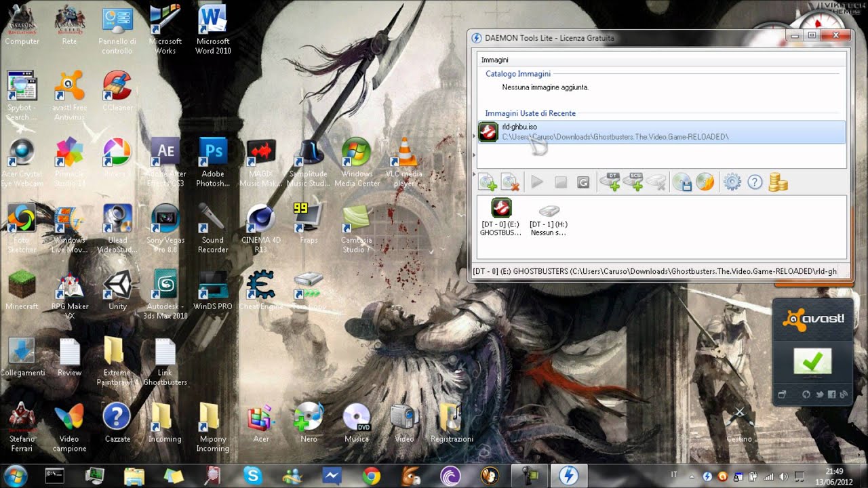Open the Link Ghostbusters text file
This screenshot has width=868, height=488.
165,362
